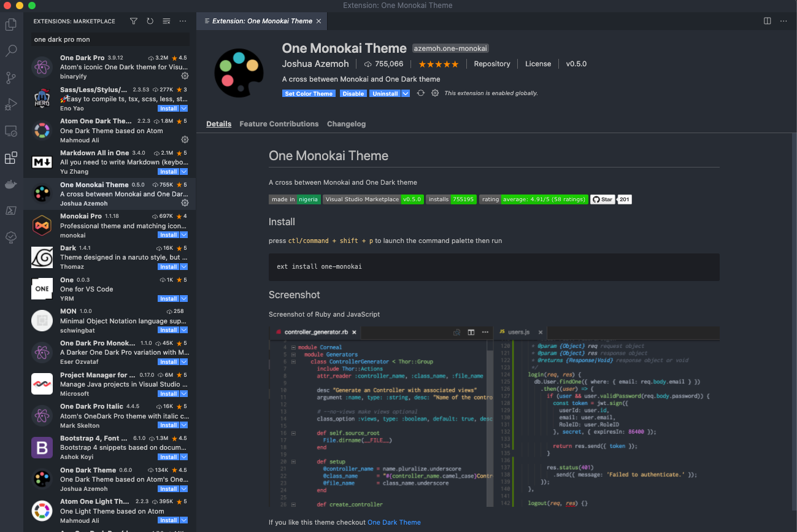
Task: Click the Set Color Theme button
Action: click(309, 93)
